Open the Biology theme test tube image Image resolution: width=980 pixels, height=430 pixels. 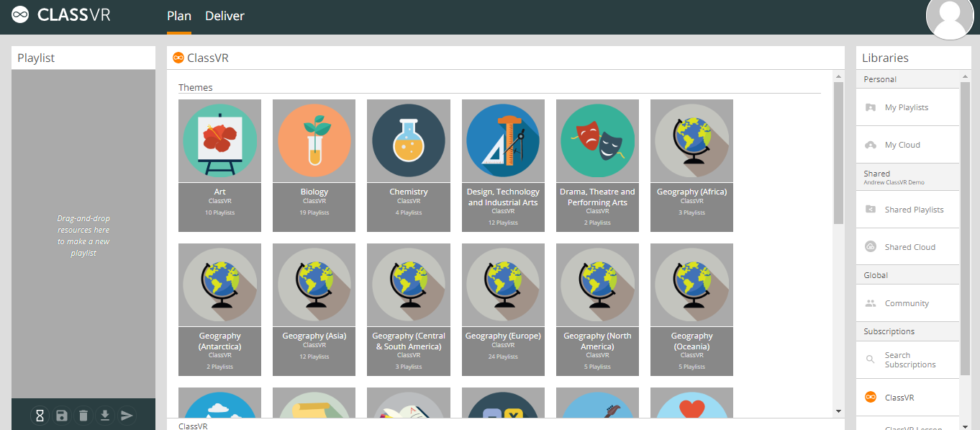[314, 140]
